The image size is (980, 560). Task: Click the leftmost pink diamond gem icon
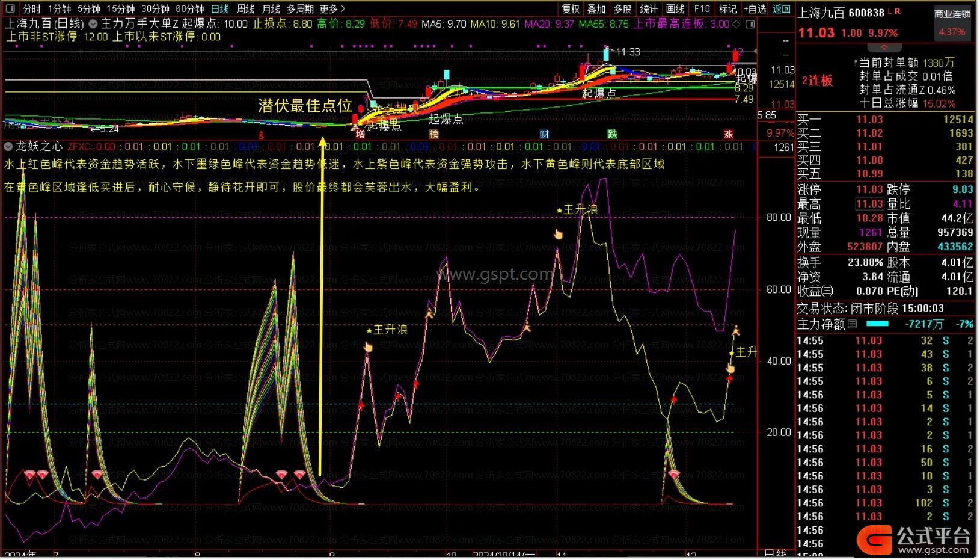tap(30, 475)
